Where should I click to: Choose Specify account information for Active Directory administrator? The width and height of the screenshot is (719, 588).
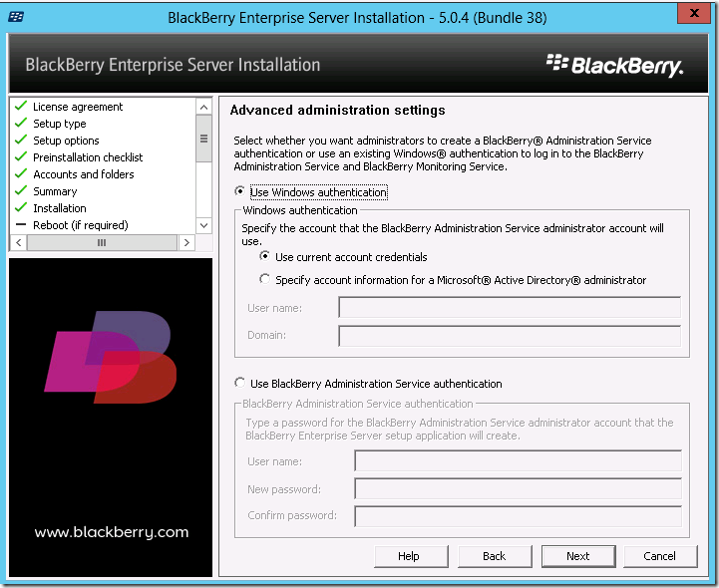coord(264,279)
